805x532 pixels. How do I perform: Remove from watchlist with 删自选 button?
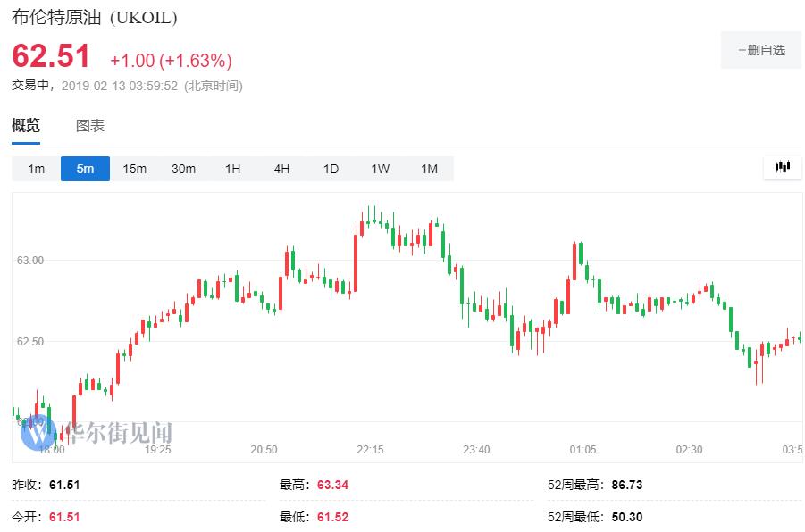[761, 50]
